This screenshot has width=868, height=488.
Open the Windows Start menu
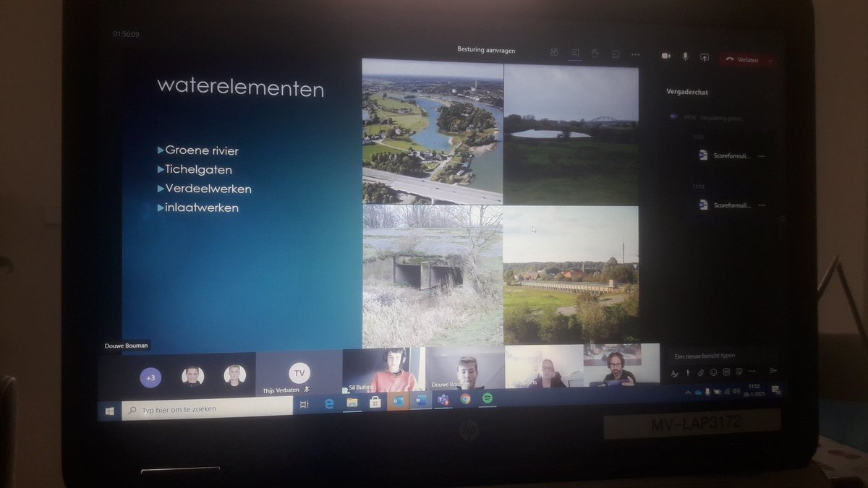point(110,411)
